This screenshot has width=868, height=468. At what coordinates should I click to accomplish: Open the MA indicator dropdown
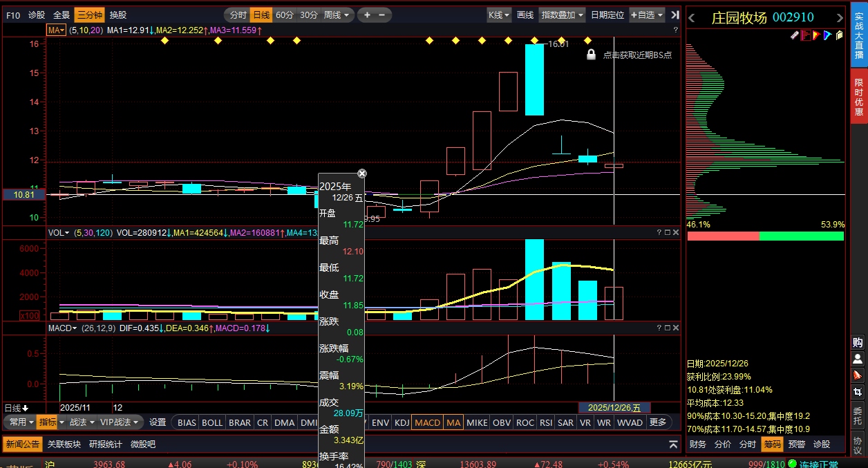click(x=56, y=30)
